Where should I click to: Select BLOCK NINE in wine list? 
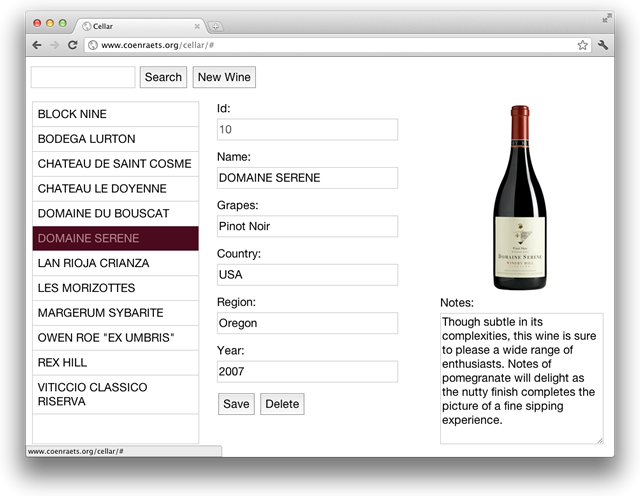click(x=116, y=114)
